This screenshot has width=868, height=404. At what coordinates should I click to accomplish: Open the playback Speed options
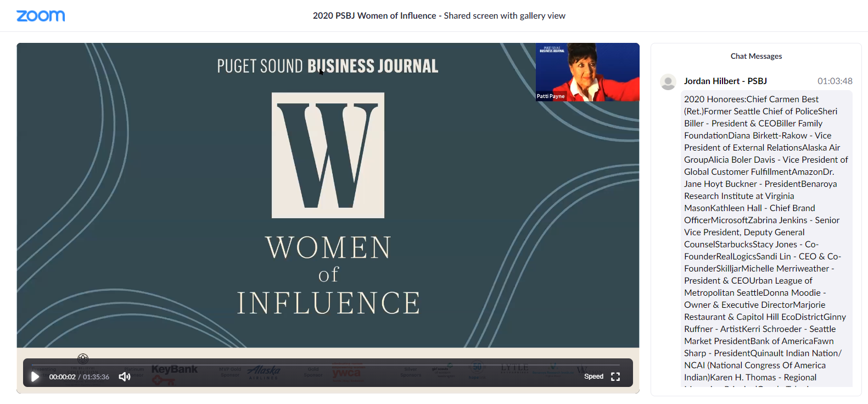coord(593,377)
